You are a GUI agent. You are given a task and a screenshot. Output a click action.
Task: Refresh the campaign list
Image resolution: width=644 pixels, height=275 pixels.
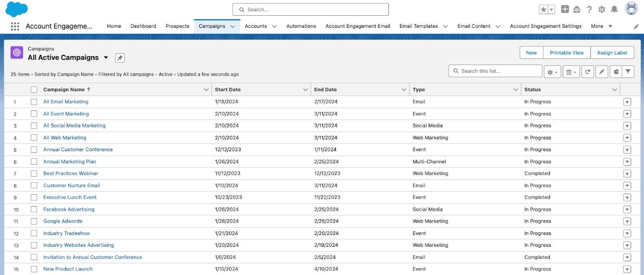click(x=588, y=72)
